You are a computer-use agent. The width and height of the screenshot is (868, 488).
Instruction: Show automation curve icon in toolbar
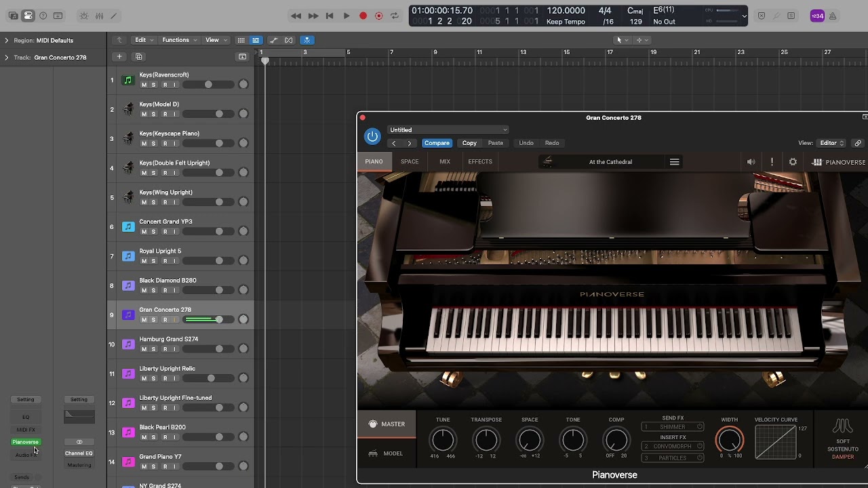pos(273,40)
